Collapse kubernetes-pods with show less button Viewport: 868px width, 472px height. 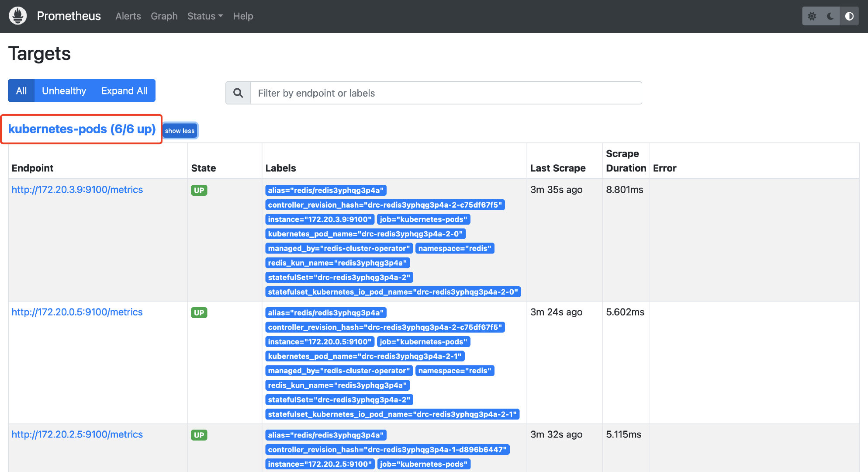pyautogui.click(x=180, y=131)
